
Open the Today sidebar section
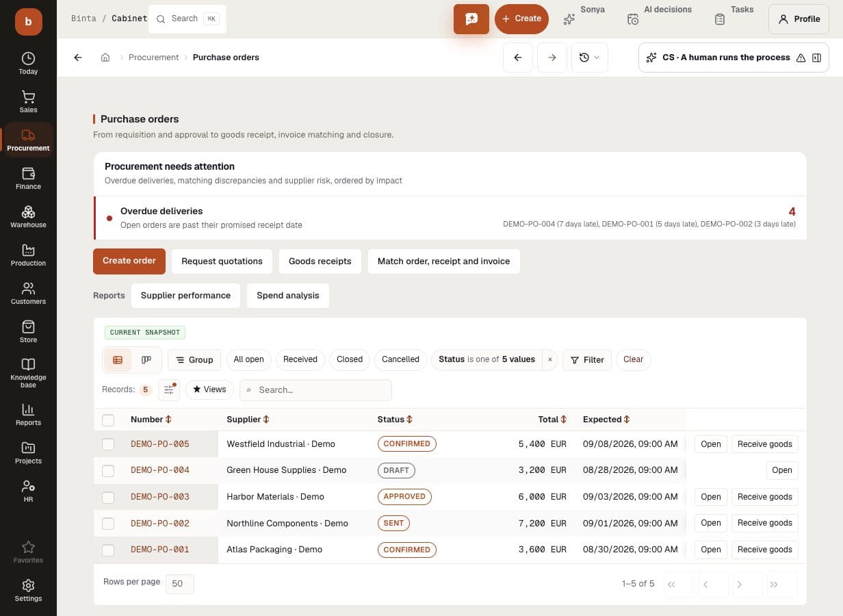[x=28, y=63]
